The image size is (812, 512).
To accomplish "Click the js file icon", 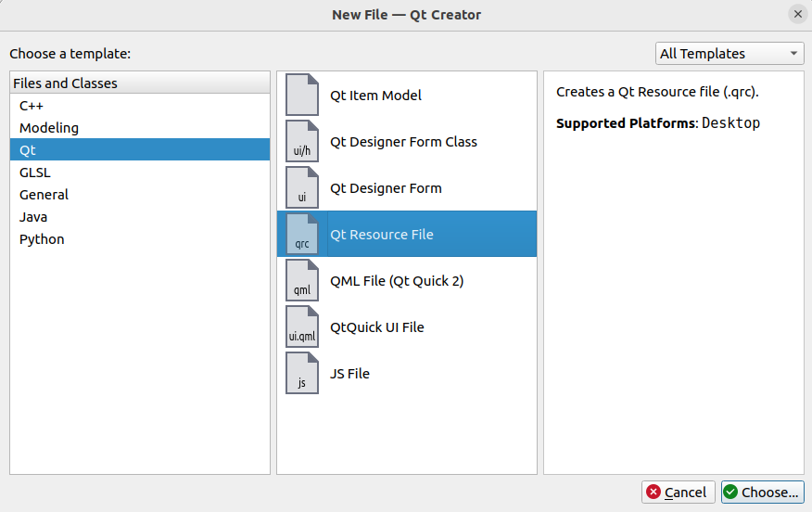I will [x=301, y=374].
